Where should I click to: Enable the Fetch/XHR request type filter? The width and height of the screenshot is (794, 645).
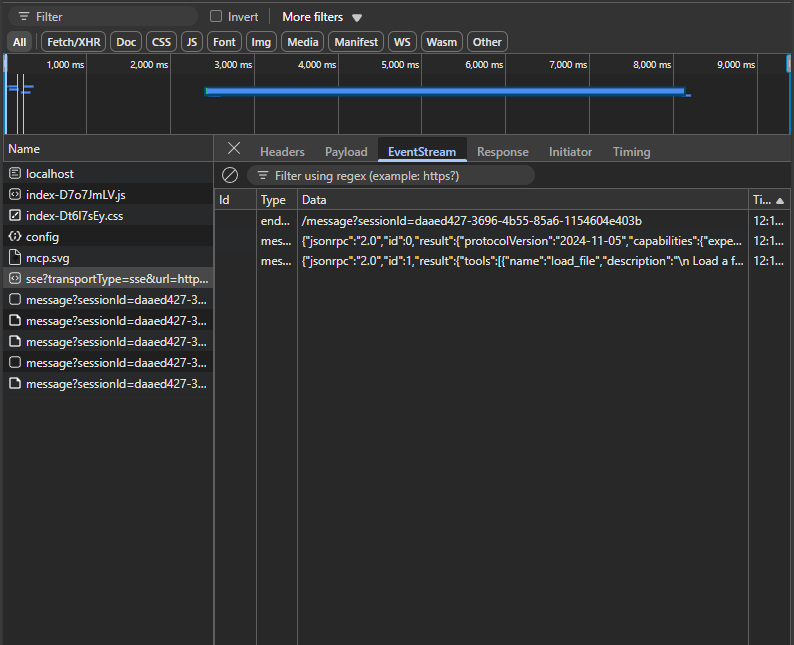(75, 42)
